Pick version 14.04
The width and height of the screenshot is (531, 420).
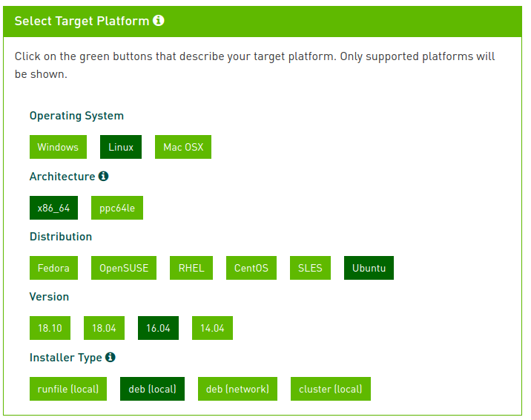pyautogui.click(x=212, y=328)
